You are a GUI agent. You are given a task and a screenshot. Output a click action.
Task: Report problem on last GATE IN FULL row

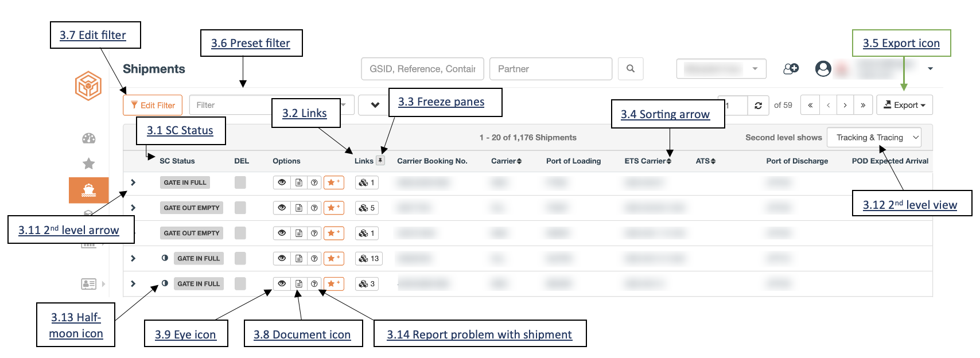point(314,283)
